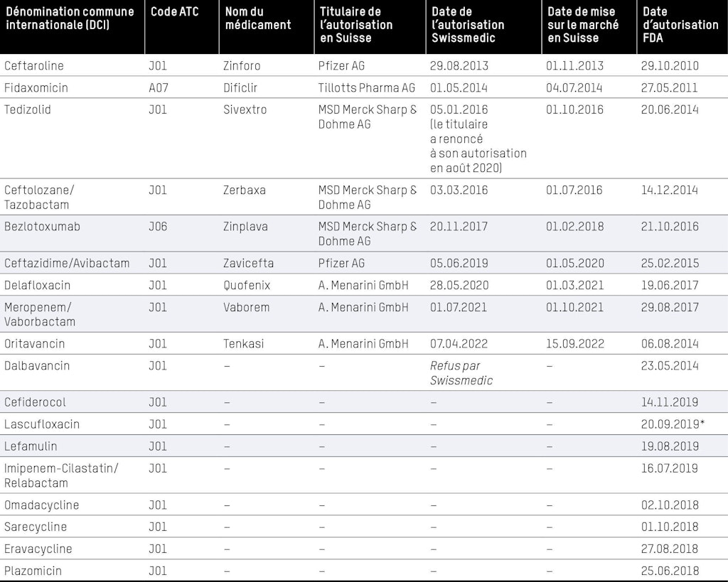The height and width of the screenshot is (582, 728).
Task: Click the "Date de mise sur le marché" header
Action: [x=583, y=25]
